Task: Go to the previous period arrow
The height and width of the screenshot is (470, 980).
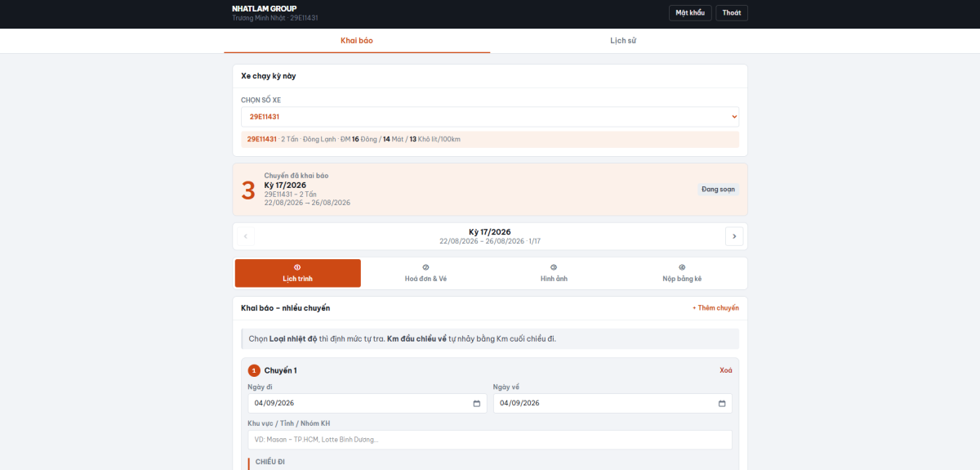Action: coord(246,236)
